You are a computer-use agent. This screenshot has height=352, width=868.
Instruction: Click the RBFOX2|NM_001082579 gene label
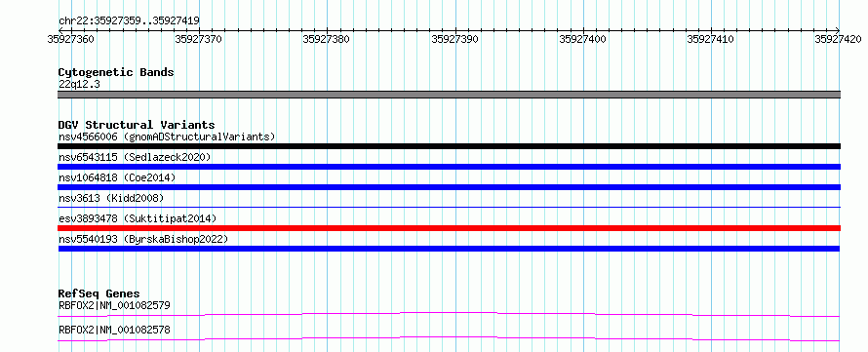(x=114, y=305)
